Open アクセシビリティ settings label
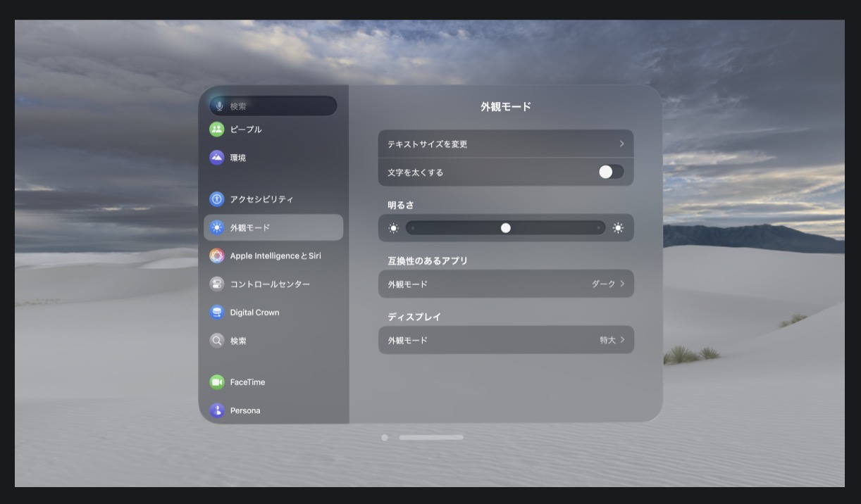 pyautogui.click(x=261, y=199)
